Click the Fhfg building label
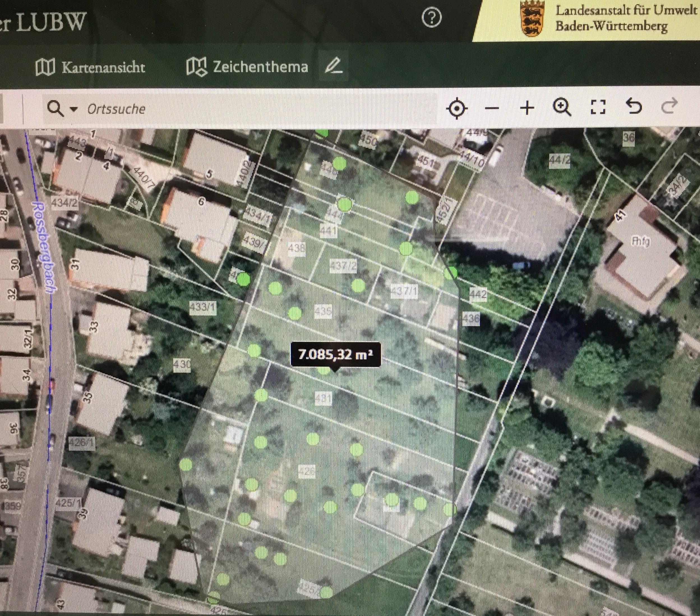Image resolution: width=700 pixels, height=616 pixels. (640, 242)
